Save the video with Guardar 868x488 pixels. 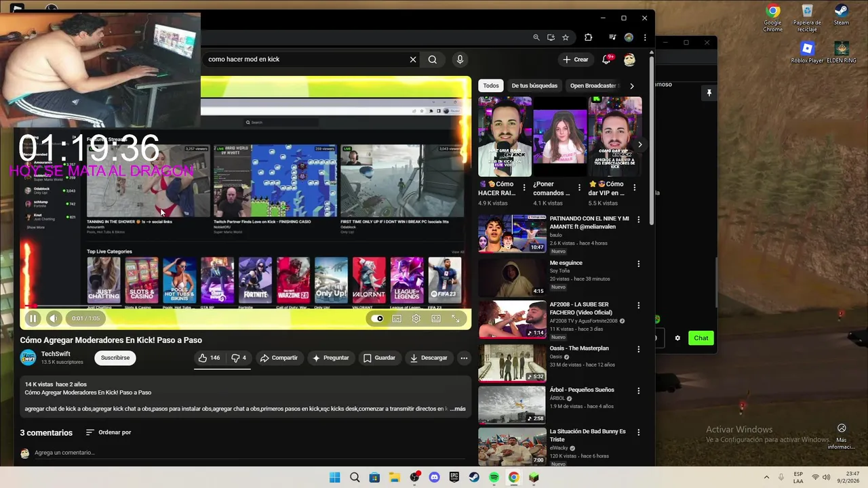[379, 358]
